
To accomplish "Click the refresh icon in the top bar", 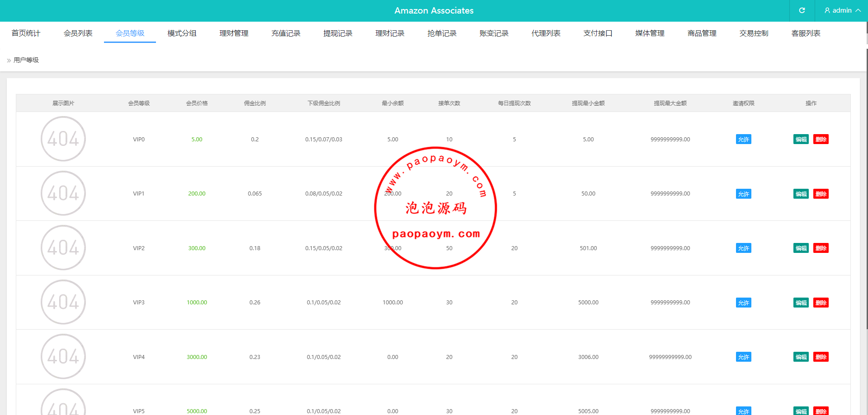I will 802,10.
